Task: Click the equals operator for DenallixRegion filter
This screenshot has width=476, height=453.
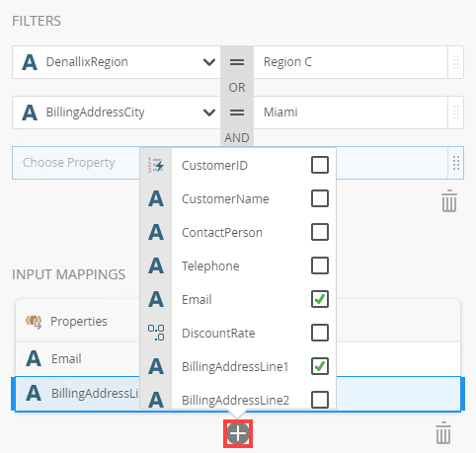Action: (237, 62)
